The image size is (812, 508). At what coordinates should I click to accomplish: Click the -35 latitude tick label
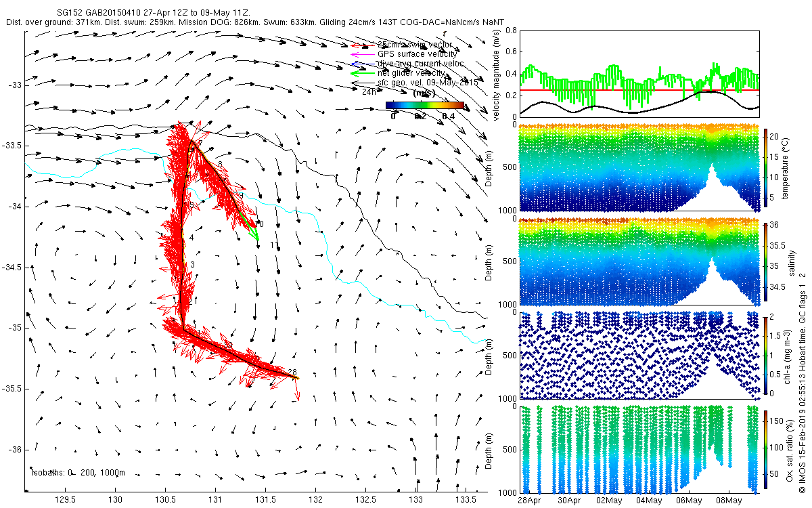[x=14, y=329]
